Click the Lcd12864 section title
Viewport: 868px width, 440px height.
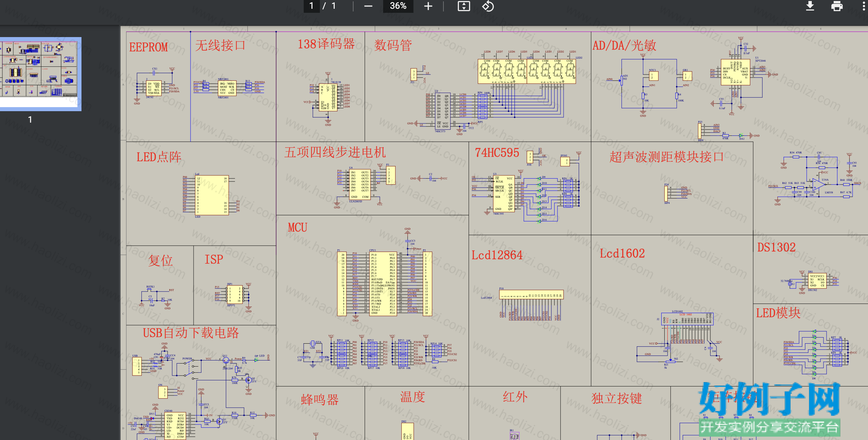[497, 255]
